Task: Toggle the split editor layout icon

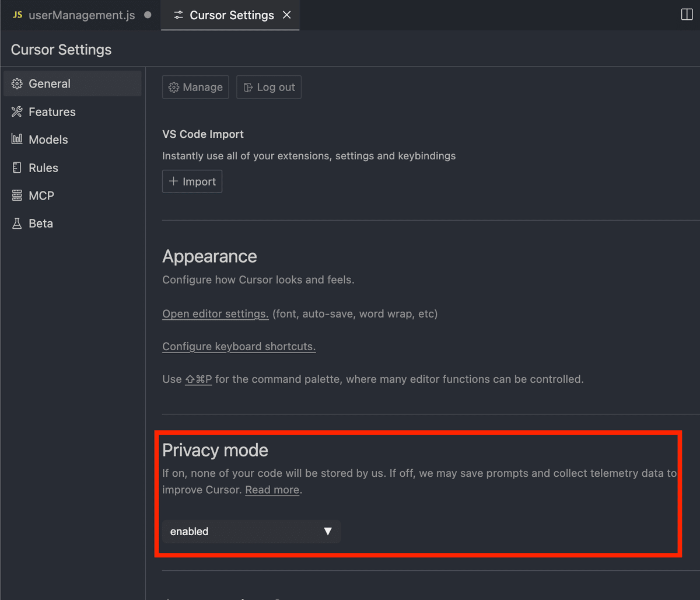Action: point(687,15)
